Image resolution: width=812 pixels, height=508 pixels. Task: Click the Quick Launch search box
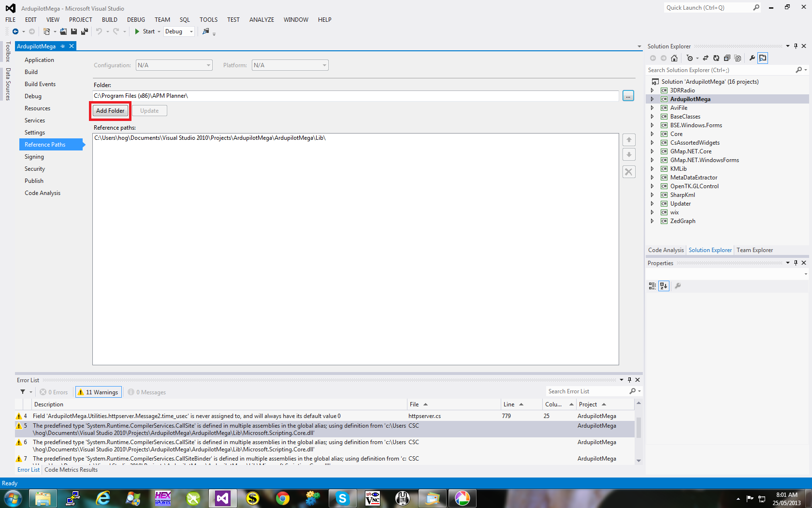point(708,8)
